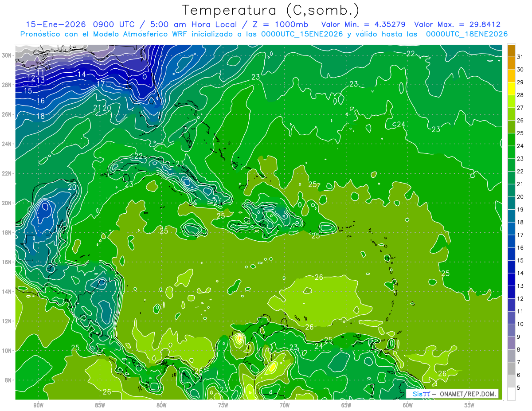Click the "22N" latitude label
Image resolution: width=532 pixels, height=411 pixels.
pos(7,173)
